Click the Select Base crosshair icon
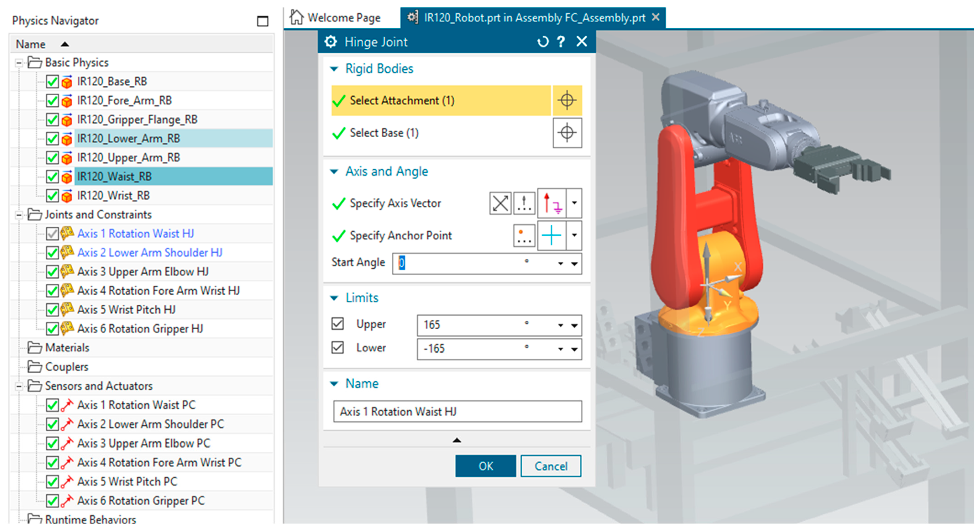 (x=567, y=133)
